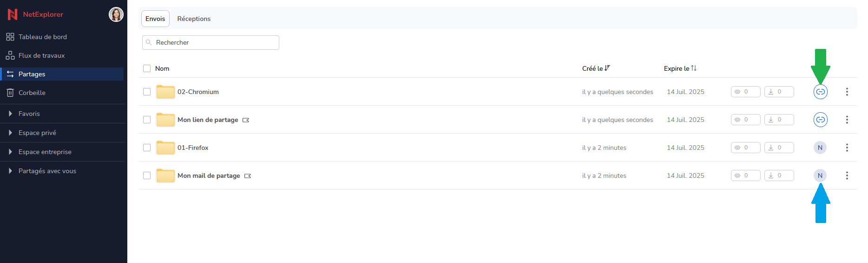Switch to the Réceptions tab

pyautogui.click(x=194, y=19)
